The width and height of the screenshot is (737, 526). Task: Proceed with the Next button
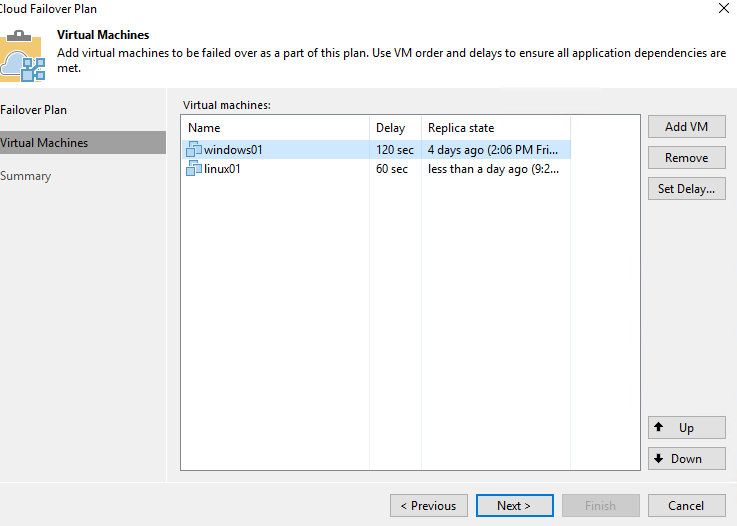pos(514,506)
